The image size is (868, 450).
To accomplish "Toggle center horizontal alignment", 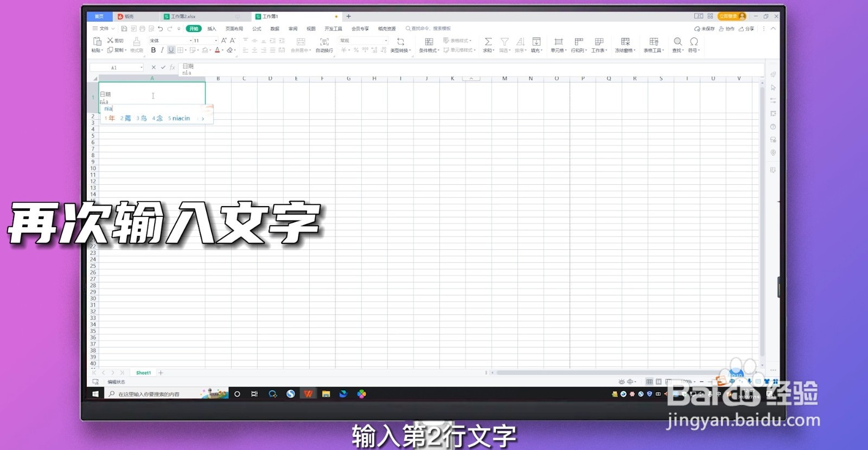I will (x=254, y=50).
